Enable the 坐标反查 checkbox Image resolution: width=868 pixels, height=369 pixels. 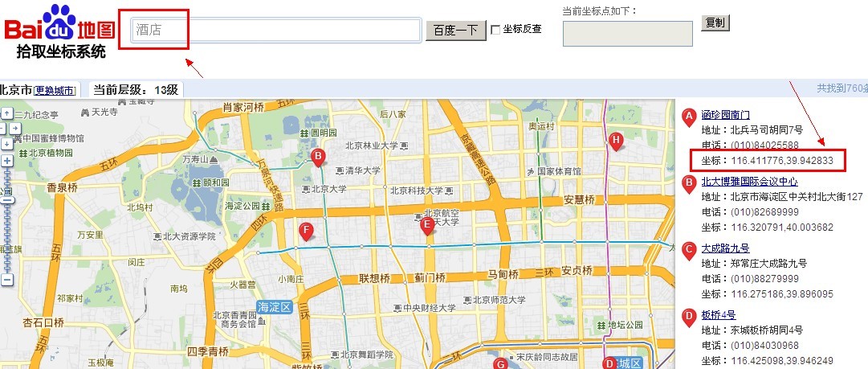[x=495, y=30]
